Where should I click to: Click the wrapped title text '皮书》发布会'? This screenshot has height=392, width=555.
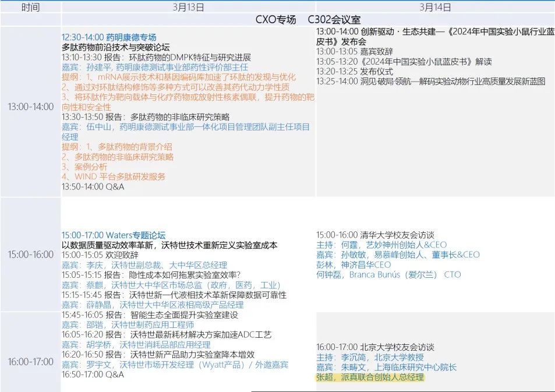click(342, 41)
